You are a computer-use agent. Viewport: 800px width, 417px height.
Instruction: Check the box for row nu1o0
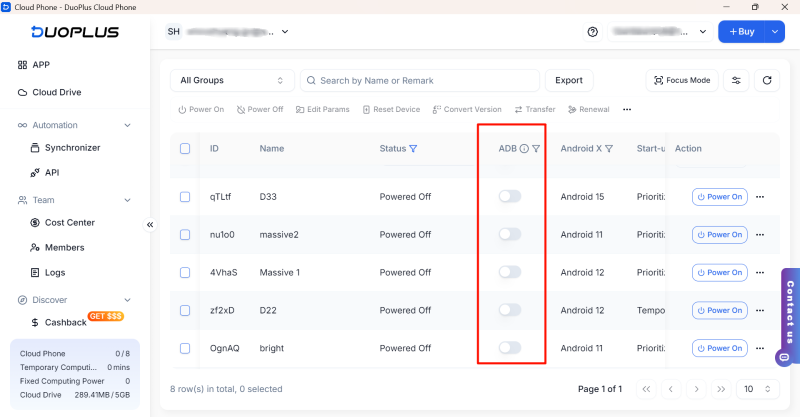coord(185,235)
